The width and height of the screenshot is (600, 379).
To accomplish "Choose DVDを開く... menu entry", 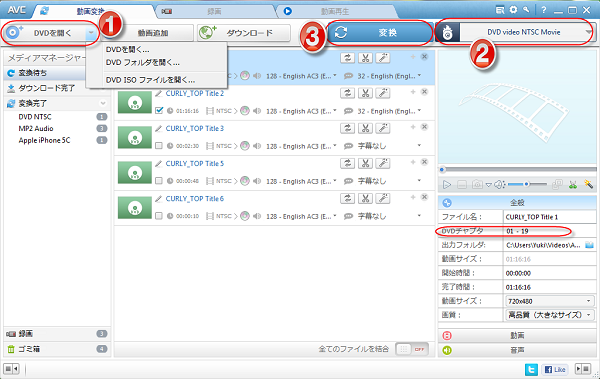I will pos(127,50).
